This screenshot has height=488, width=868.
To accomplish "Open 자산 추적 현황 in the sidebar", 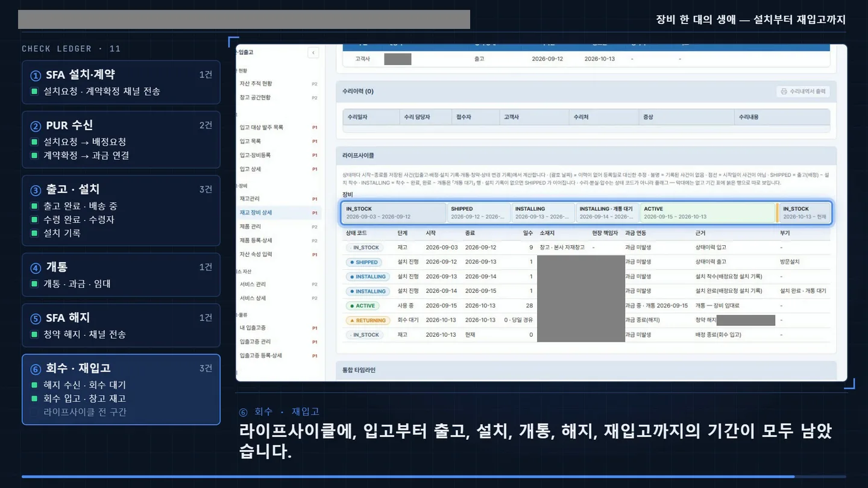I will tap(255, 84).
